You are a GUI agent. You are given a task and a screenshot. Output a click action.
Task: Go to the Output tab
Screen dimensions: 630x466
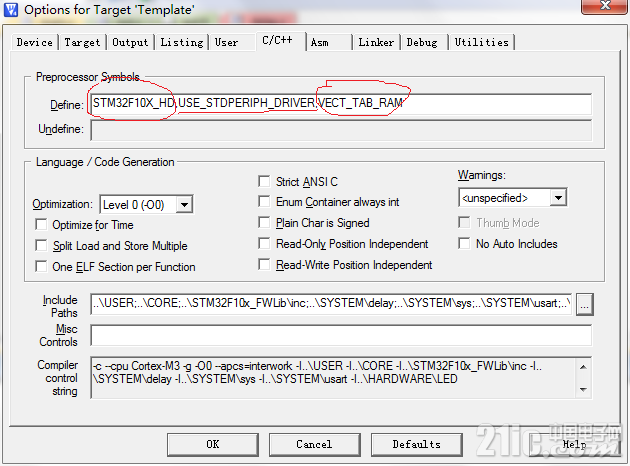130,42
